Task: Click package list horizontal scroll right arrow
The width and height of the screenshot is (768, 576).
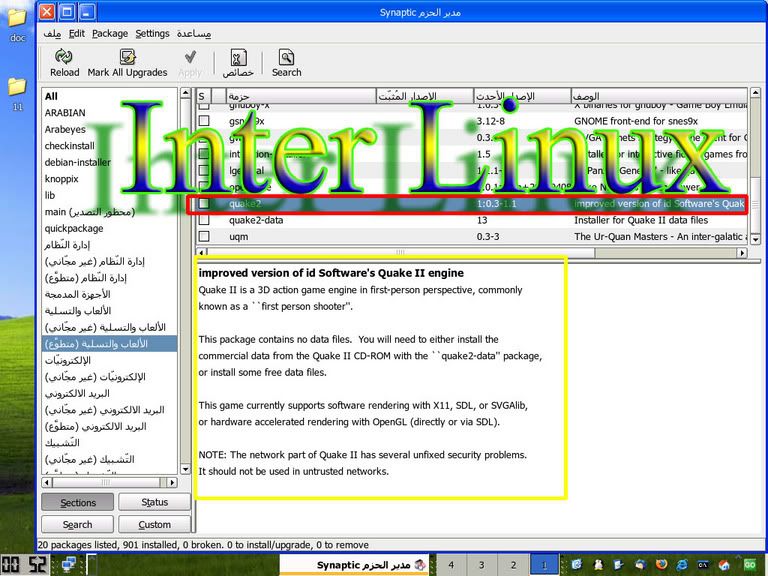Action: click(x=743, y=253)
